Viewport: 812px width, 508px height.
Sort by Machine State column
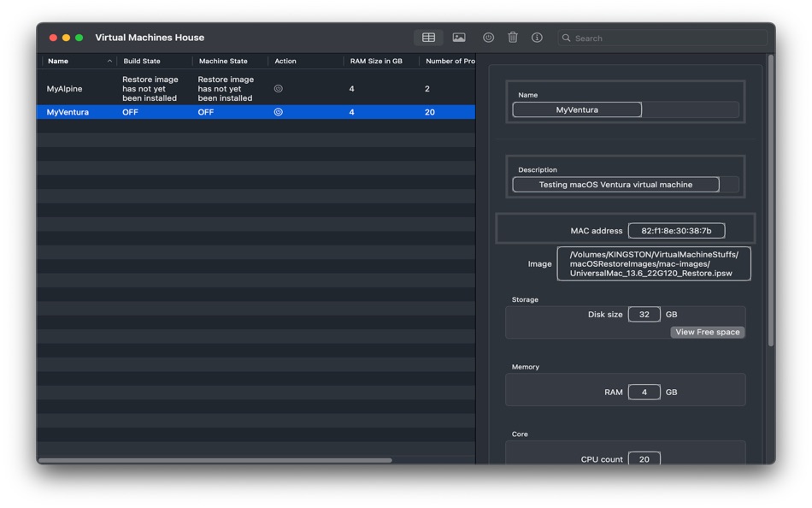[223, 62]
